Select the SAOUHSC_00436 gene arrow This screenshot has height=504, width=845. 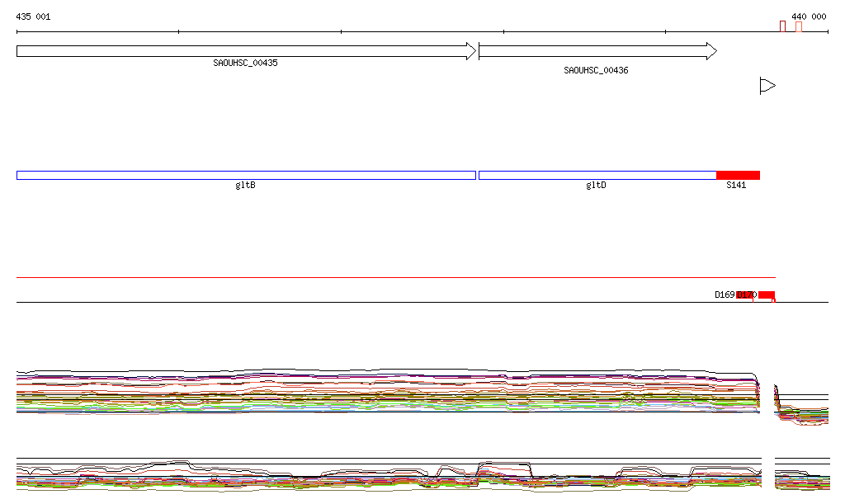coord(597,51)
